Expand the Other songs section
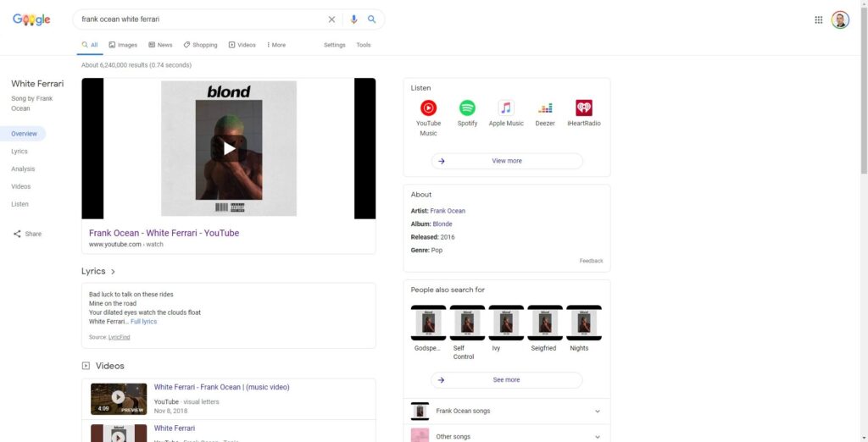868x442 pixels. (x=597, y=437)
